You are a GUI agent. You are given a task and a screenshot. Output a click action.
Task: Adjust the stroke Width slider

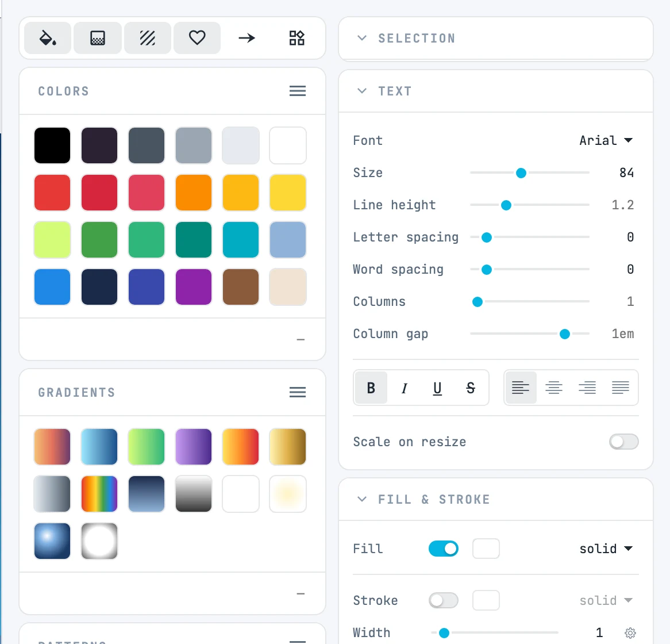click(444, 633)
